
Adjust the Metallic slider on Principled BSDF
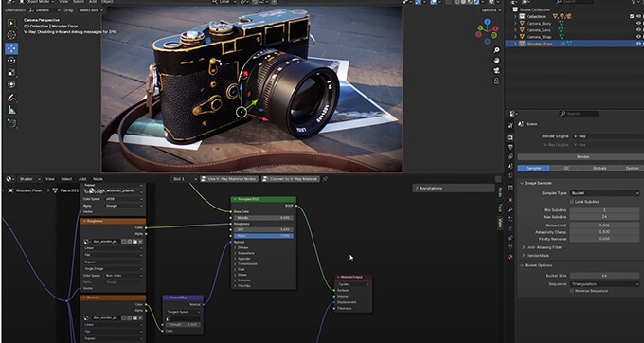coord(263,218)
